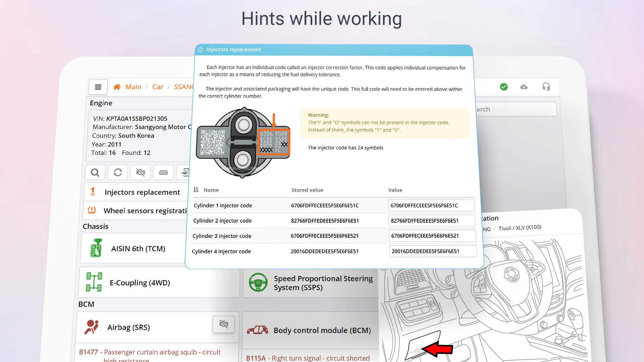Click the search input field
This screenshot has width=644, height=362.
pos(516,109)
